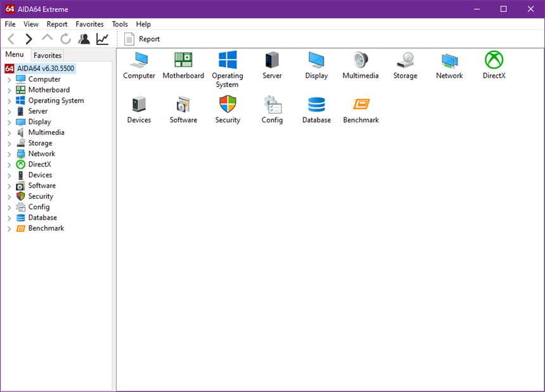545x392 pixels.
Task: Open the DirectX Xbox icon in main pane
Action: (x=494, y=60)
